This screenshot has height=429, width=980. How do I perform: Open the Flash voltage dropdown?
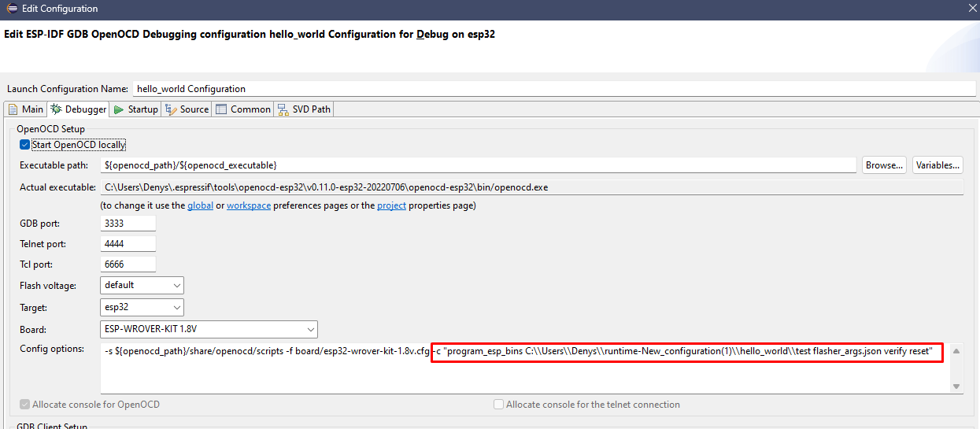point(142,285)
